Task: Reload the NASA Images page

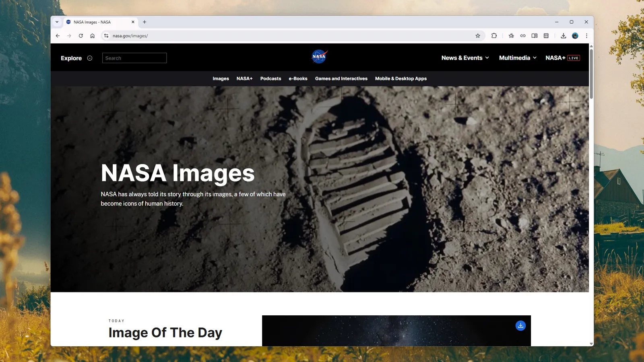Action: coord(81,36)
